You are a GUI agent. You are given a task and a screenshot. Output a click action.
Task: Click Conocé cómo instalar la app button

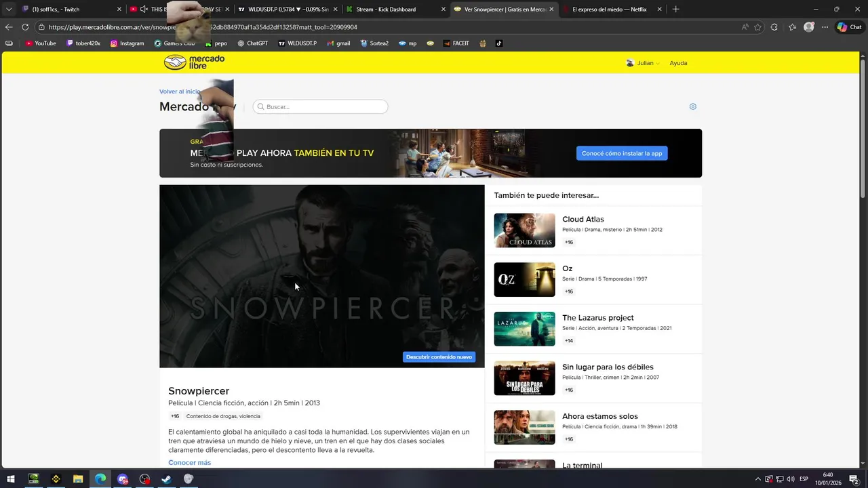coord(622,153)
